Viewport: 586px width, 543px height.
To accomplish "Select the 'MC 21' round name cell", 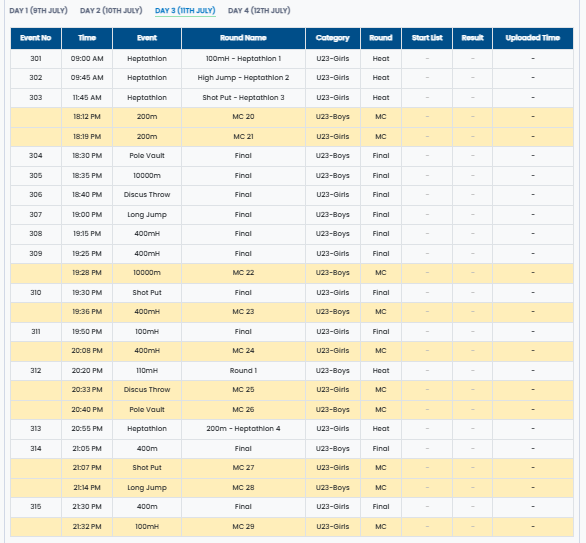I will [x=243, y=137].
